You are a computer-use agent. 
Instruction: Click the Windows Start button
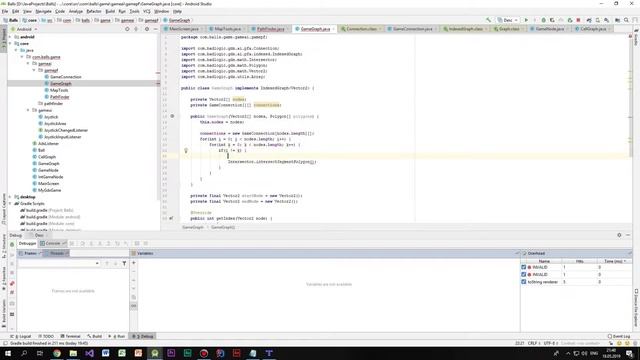[7, 353]
